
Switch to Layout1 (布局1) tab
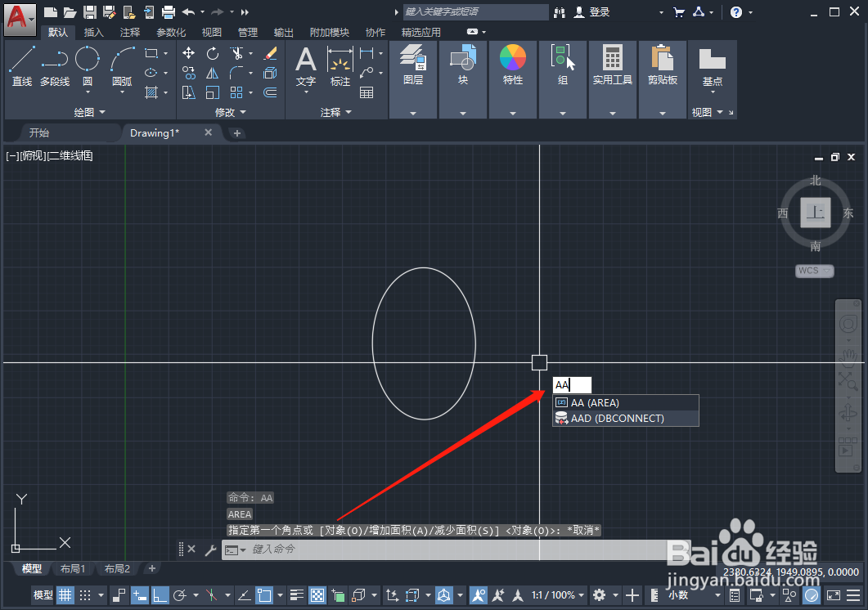73,568
